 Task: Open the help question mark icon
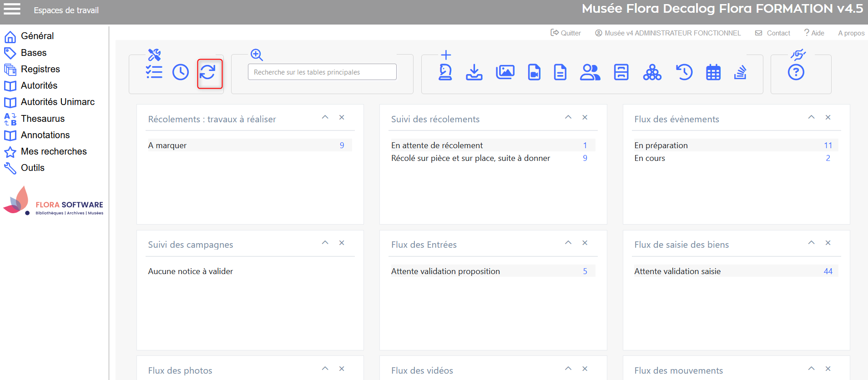(796, 72)
